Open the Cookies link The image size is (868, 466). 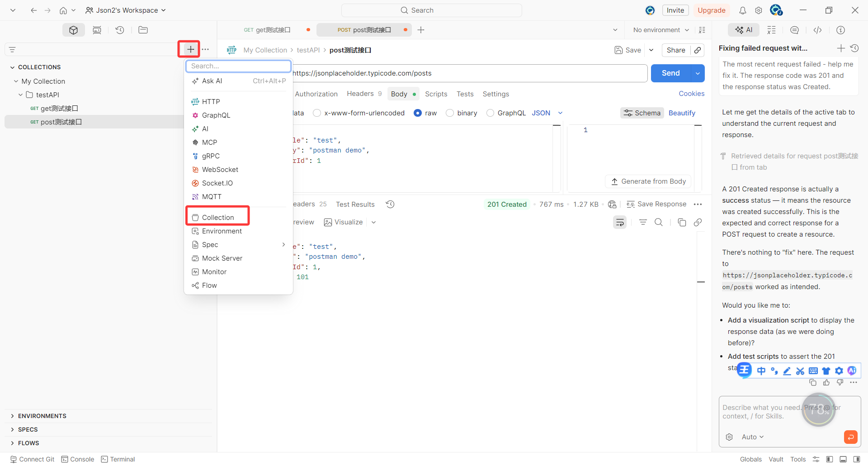[x=691, y=94]
